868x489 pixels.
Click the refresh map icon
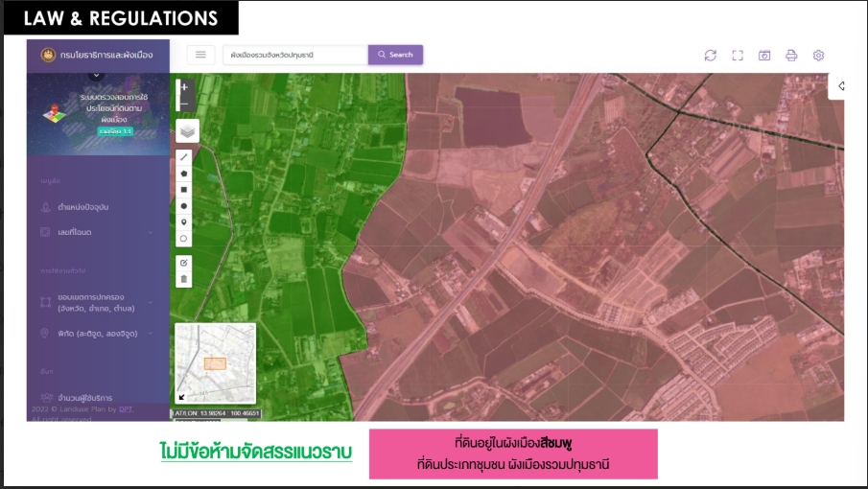pyautogui.click(x=710, y=56)
